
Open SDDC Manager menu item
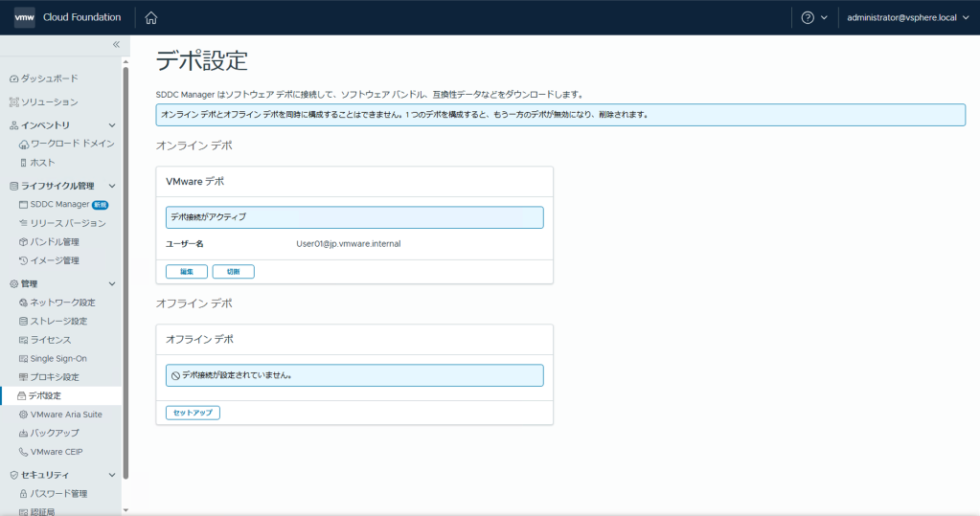tap(60, 204)
